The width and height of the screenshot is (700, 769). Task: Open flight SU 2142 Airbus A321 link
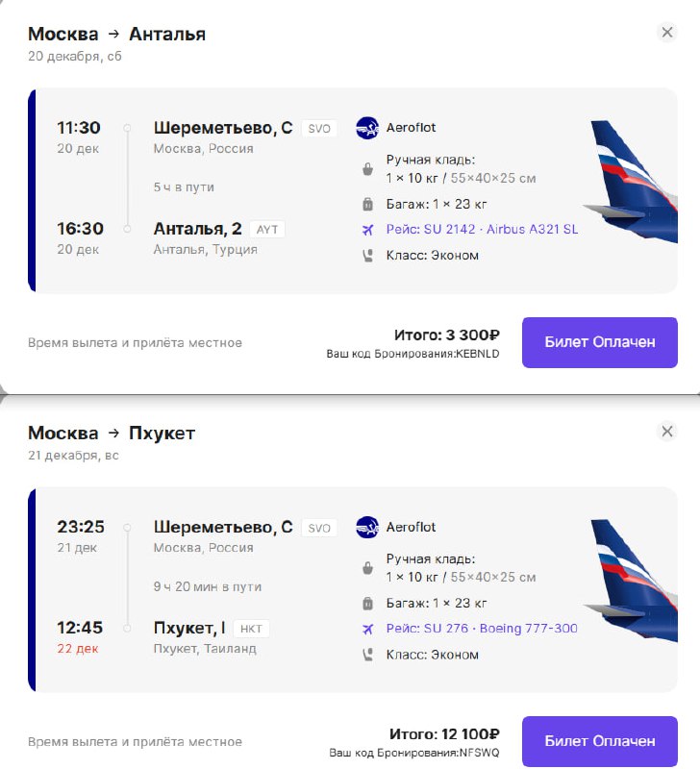[482, 230]
